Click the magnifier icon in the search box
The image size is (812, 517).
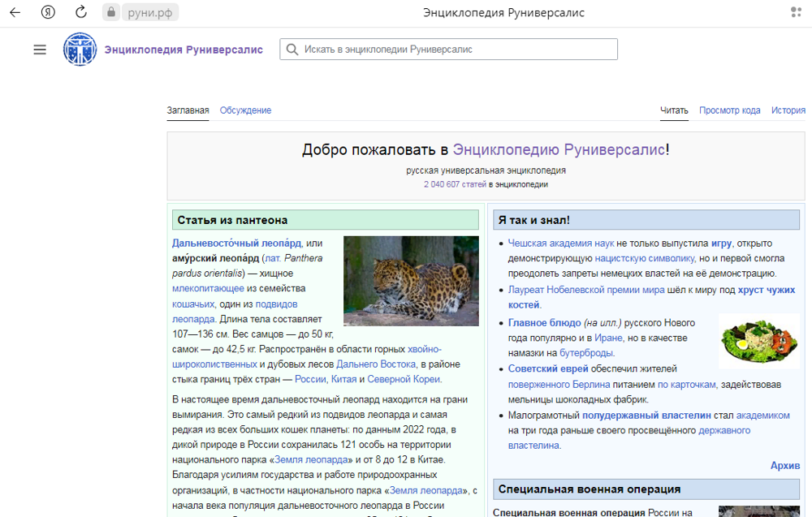coord(292,50)
